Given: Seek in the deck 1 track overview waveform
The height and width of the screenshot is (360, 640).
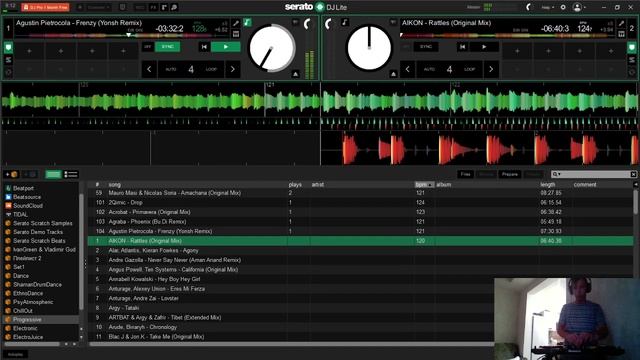Looking at the screenshot, I should pyautogui.click(x=122, y=36).
